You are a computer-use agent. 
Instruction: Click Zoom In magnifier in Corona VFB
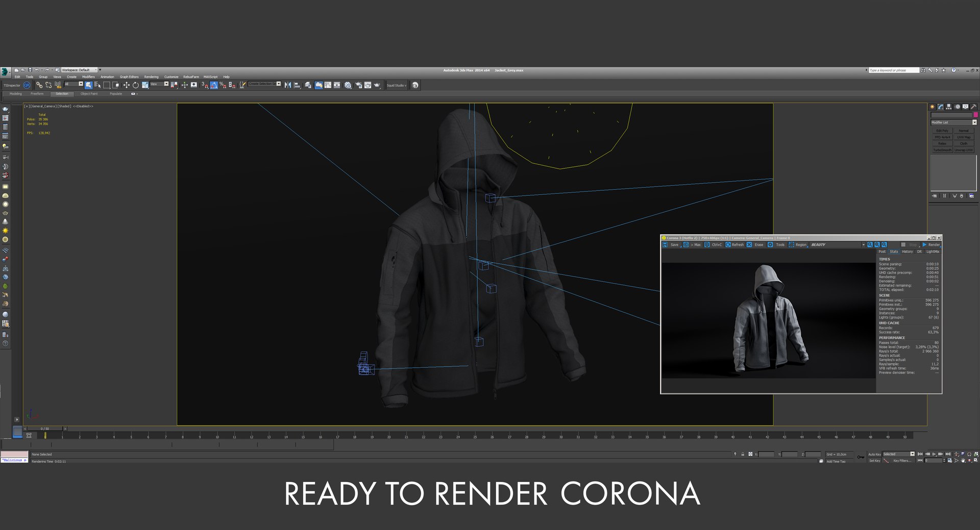tap(870, 245)
